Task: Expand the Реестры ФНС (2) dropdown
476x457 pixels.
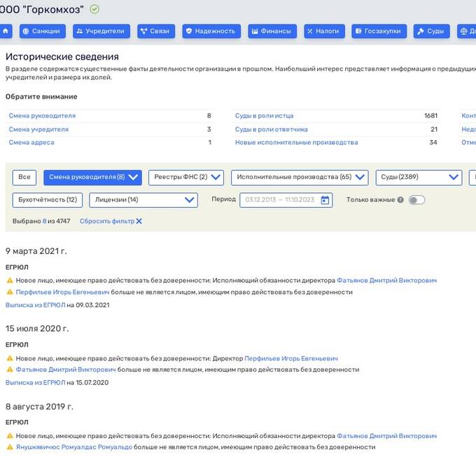Action: tap(186, 177)
